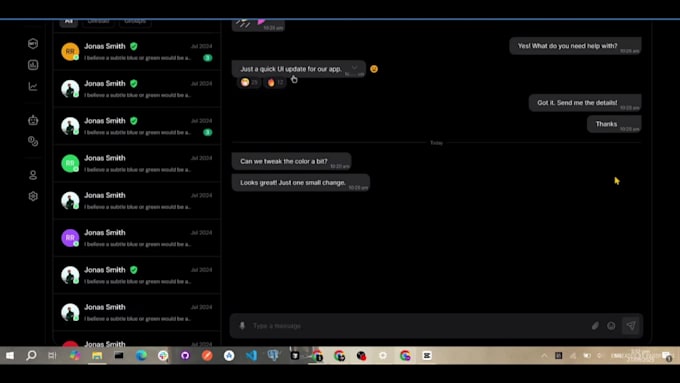Click the microphone icon in the message box

click(242, 326)
